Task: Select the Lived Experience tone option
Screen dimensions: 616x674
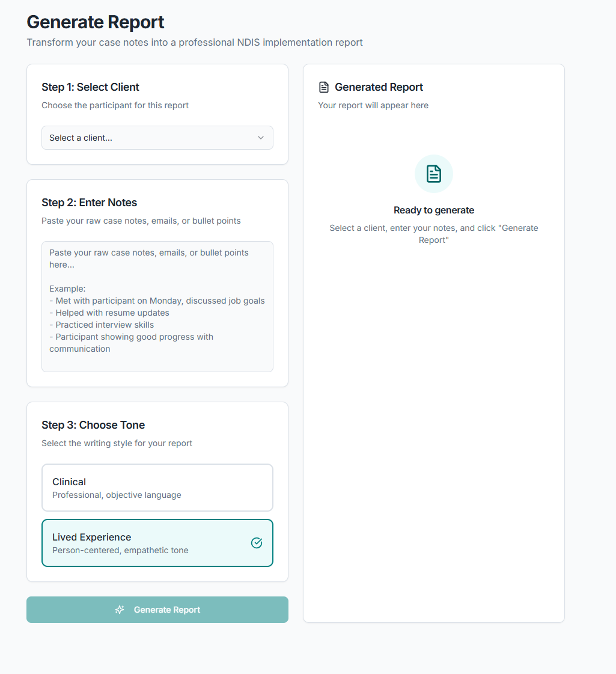Action: pos(157,542)
